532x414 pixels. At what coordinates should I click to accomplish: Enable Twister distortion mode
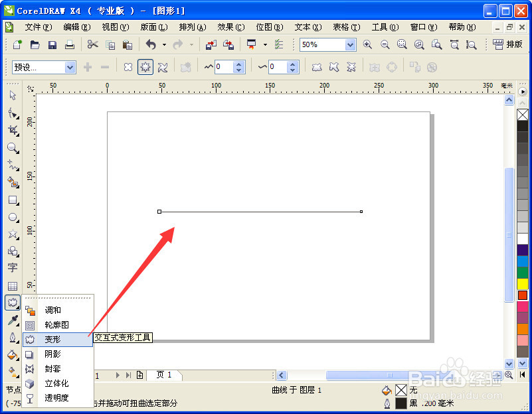point(163,67)
